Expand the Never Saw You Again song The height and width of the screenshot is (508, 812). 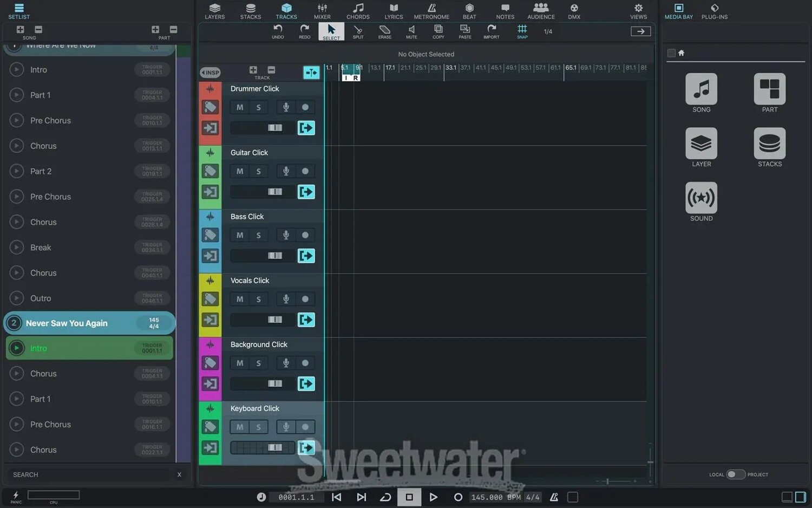click(14, 323)
